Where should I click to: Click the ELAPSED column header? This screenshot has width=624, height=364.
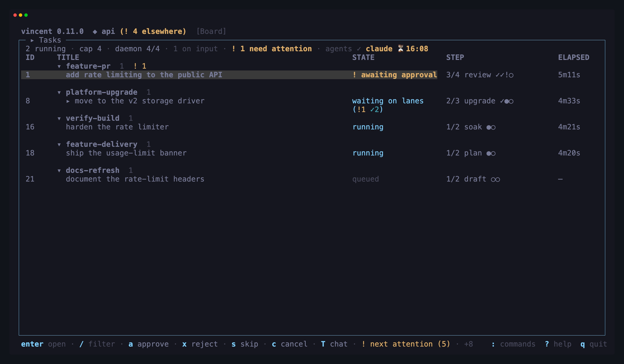coord(574,57)
